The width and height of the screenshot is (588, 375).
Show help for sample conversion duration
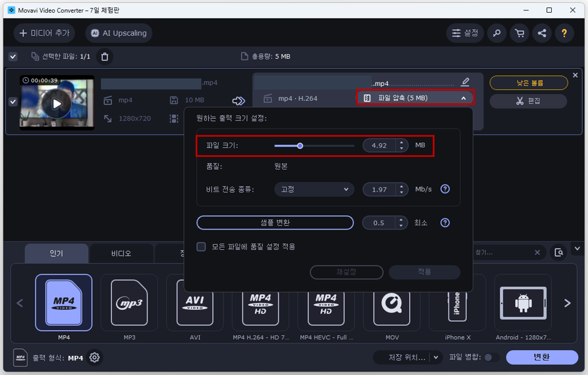pos(445,223)
